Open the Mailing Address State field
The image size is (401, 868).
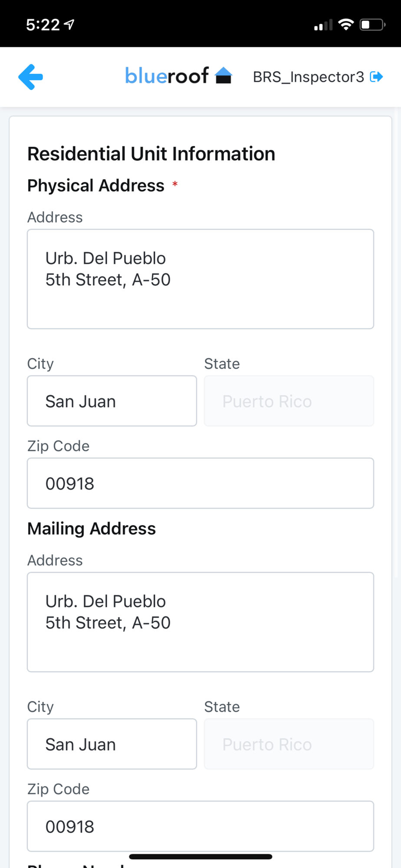[289, 744]
